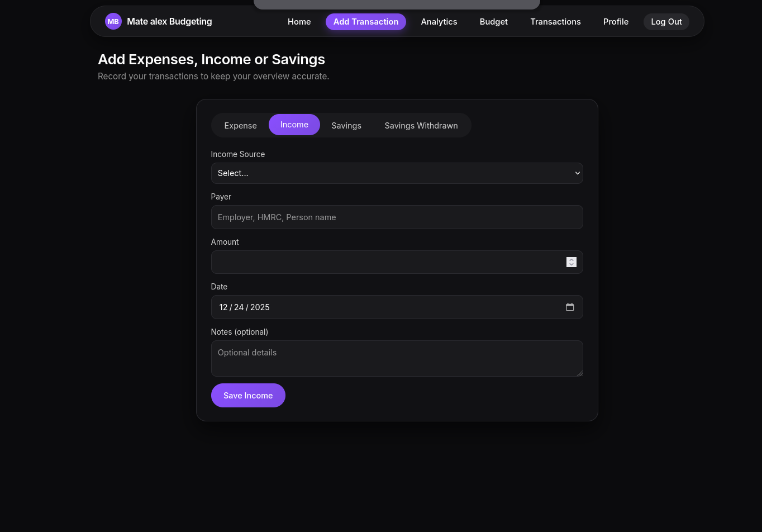Screen dimensions: 762x532
Task: Open the date picker calendar icon
Action: tap(570, 307)
